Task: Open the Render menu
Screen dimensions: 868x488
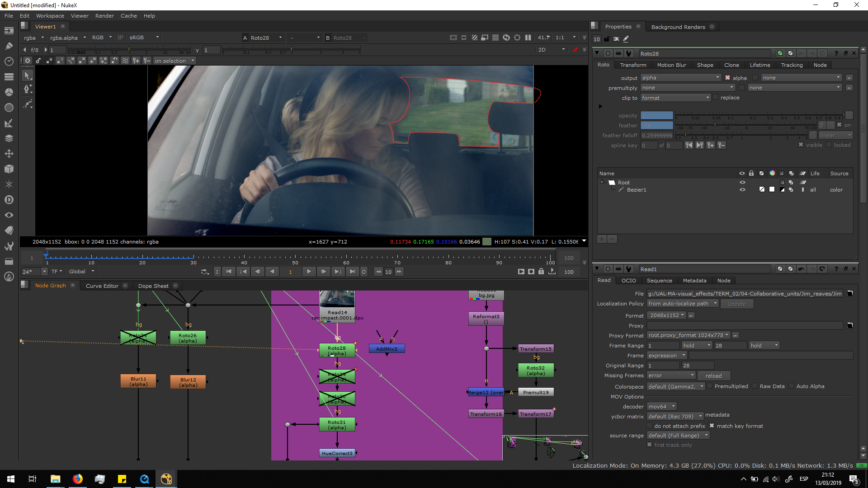Action: (104, 16)
